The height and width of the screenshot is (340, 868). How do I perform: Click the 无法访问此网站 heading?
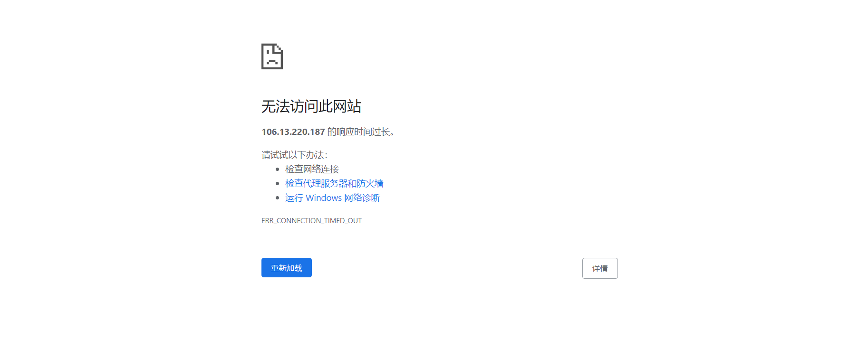(311, 106)
